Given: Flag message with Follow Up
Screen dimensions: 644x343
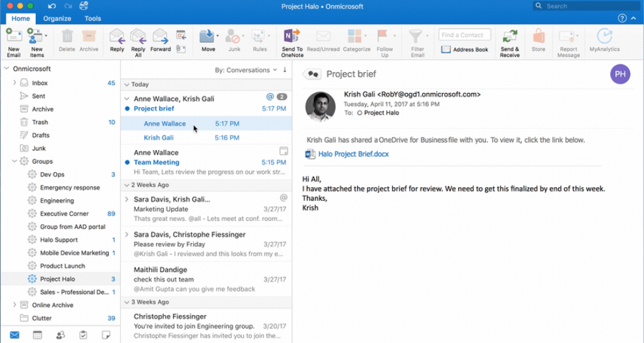Looking at the screenshot, I should pos(384,43).
